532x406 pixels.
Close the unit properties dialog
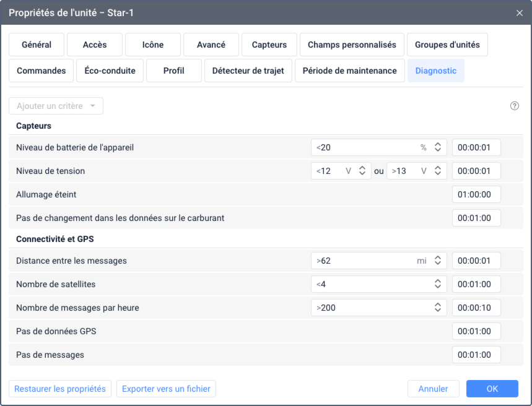(519, 12)
